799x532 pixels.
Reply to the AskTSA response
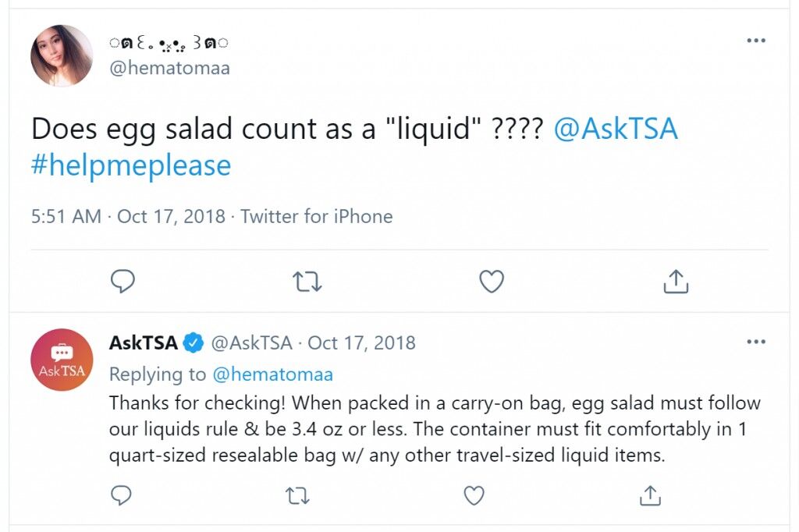121,495
